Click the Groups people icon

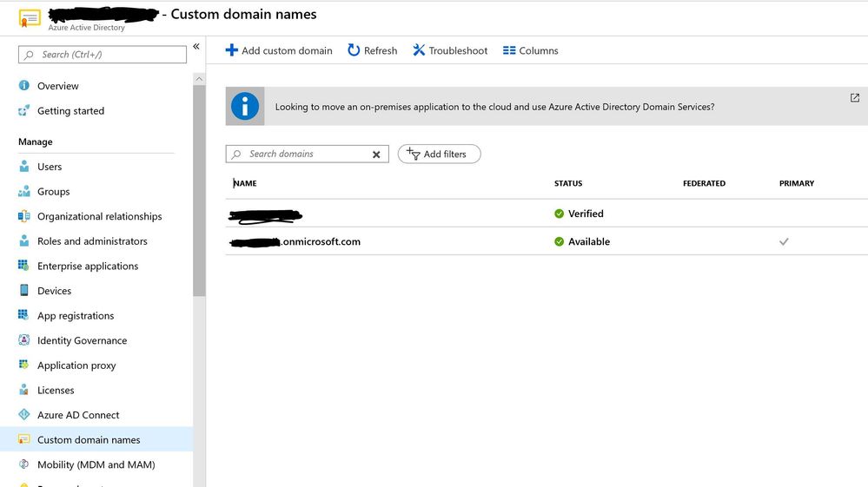(x=23, y=191)
